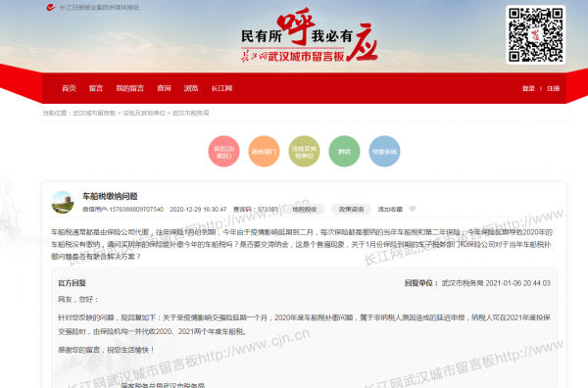Click the 地税税收 tag
The width and height of the screenshot is (588, 388).
(305, 209)
